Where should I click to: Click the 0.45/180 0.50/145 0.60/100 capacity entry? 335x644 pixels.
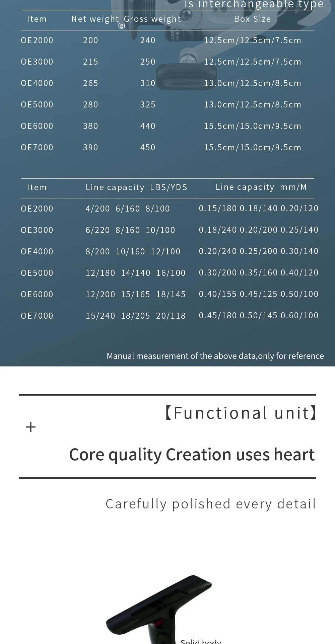[x=259, y=315]
